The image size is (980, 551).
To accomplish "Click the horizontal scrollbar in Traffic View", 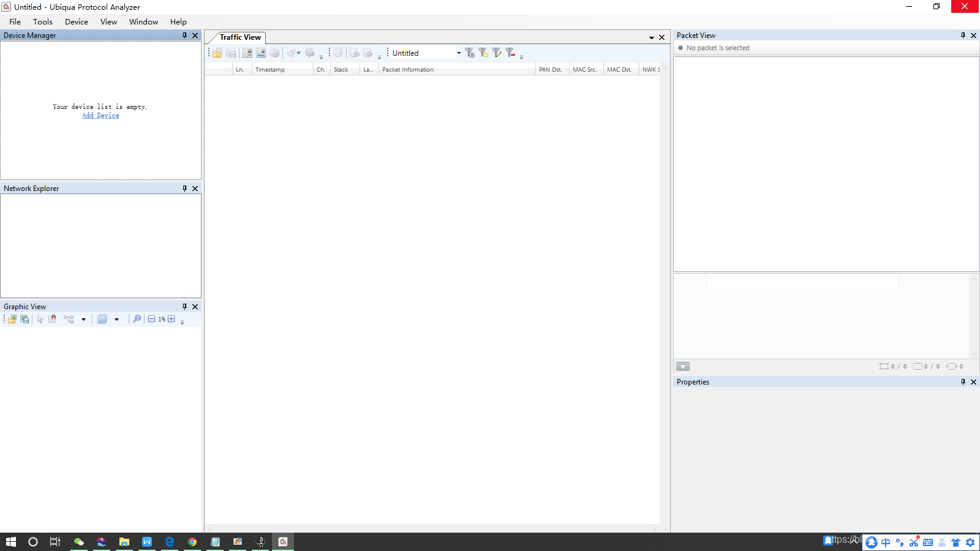I will pos(432,528).
